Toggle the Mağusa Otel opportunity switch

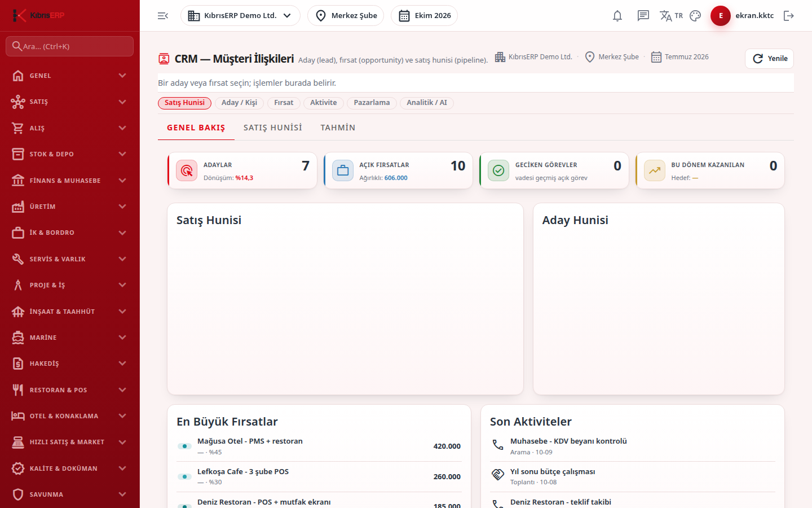[184, 446]
